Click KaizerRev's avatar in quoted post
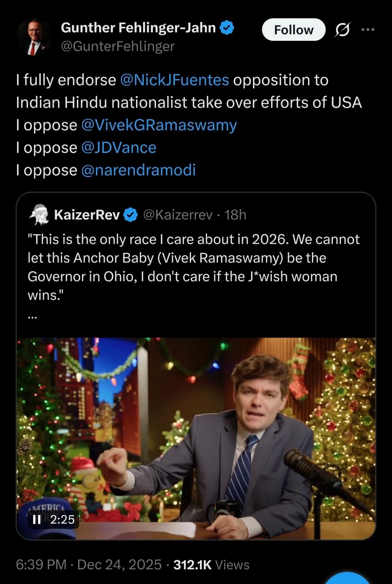The image size is (392, 584). (x=39, y=215)
